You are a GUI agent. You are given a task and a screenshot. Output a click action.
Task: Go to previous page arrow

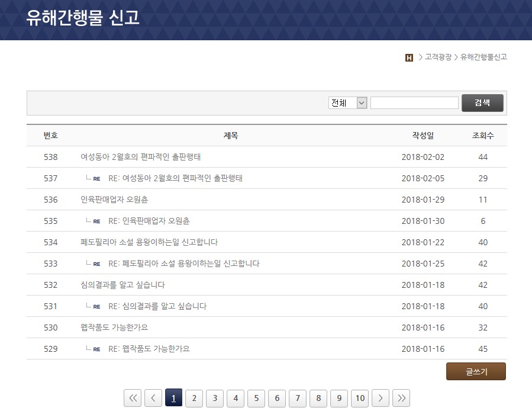[x=153, y=398]
